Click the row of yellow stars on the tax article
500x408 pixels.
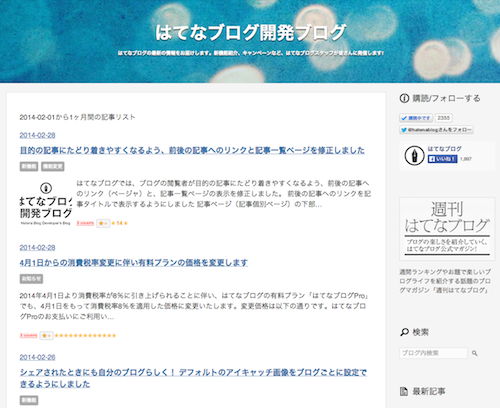(85, 335)
